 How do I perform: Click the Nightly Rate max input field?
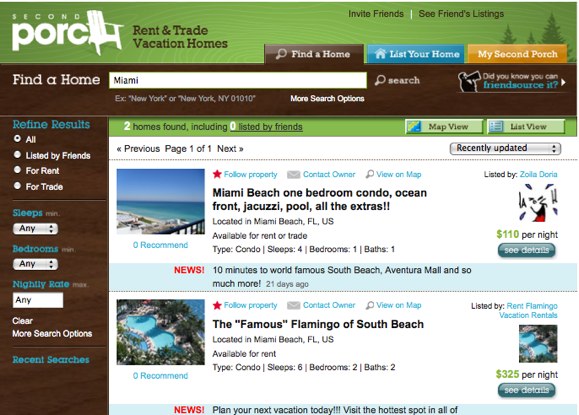38,300
